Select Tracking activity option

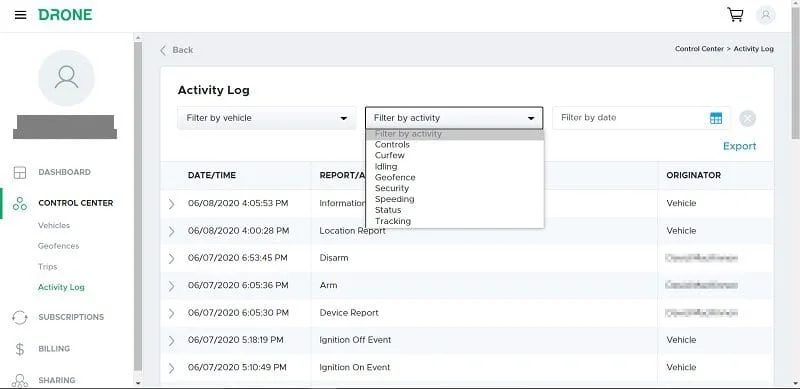pos(455,221)
